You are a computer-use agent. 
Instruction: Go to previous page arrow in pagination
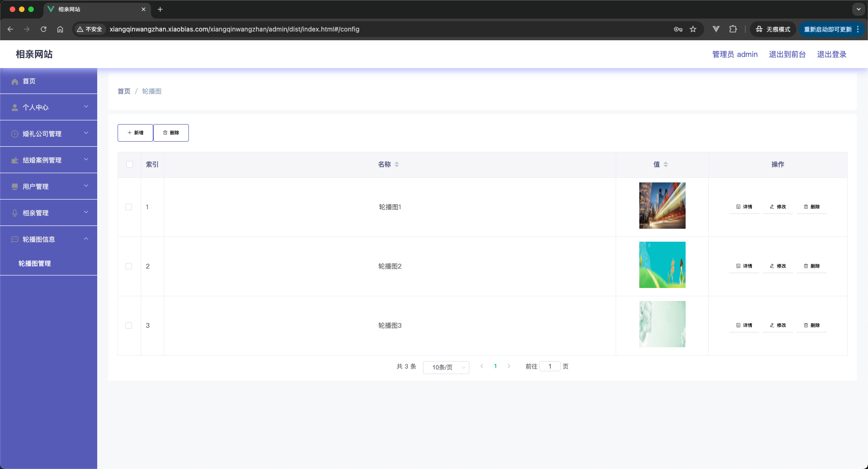(482, 366)
